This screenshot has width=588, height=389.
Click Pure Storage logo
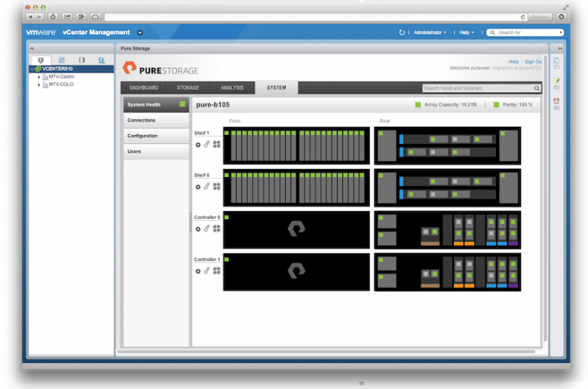[x=161, y=69]
